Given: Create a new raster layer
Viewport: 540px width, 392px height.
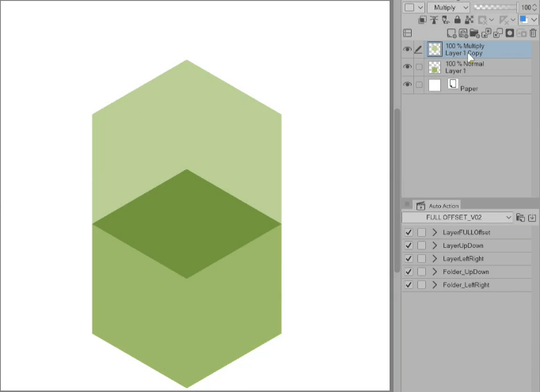Looking at the screenshot, I should (451, 33).
